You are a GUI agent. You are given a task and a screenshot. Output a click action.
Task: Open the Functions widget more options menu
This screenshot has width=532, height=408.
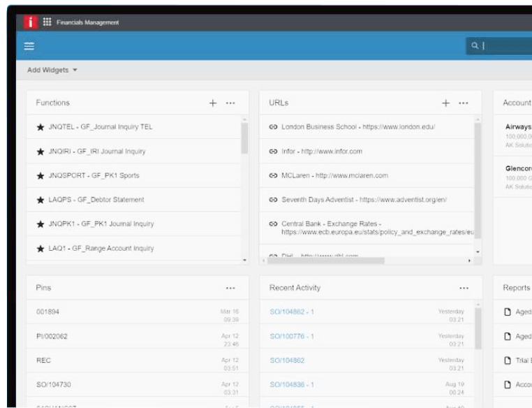point(230,103)
